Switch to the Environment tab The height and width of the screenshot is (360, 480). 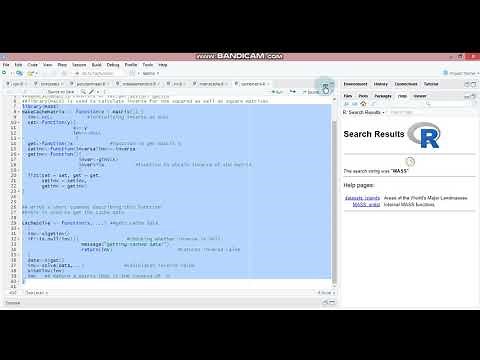point(355,84)
